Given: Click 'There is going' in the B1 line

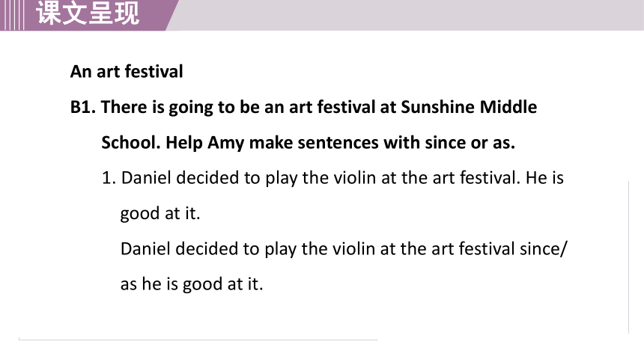Looking at the screenshot, I should point(157,108).
